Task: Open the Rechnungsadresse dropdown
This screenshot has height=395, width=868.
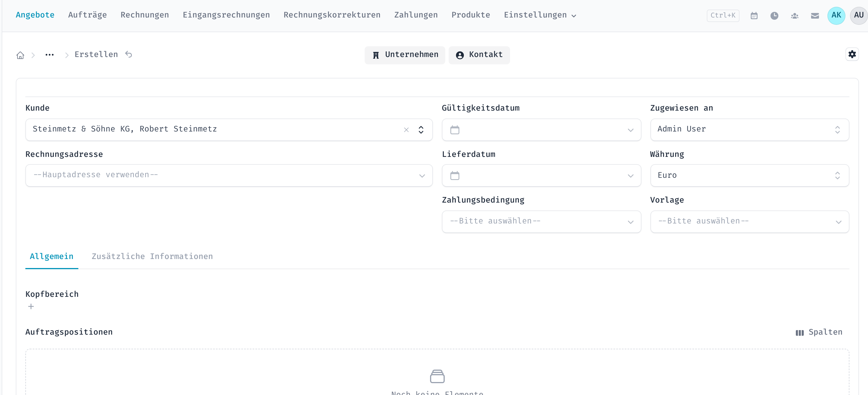Action: [x=229, y=175]
